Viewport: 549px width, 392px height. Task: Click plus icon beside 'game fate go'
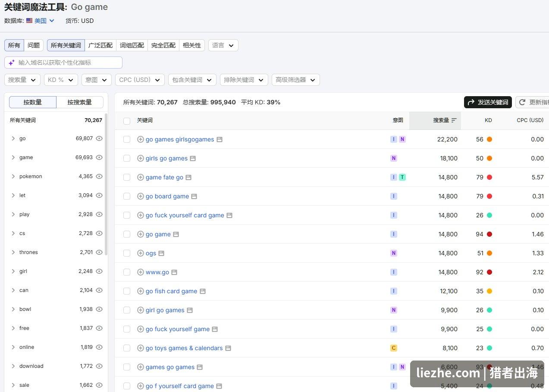point(140,177)
